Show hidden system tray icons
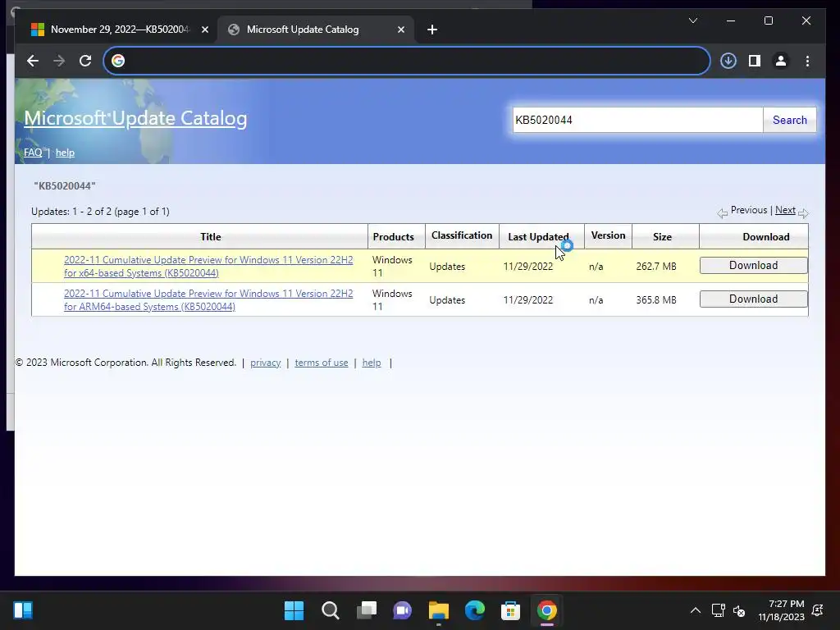The height and width of the screenshot is (630, 840). click(696, 610)
